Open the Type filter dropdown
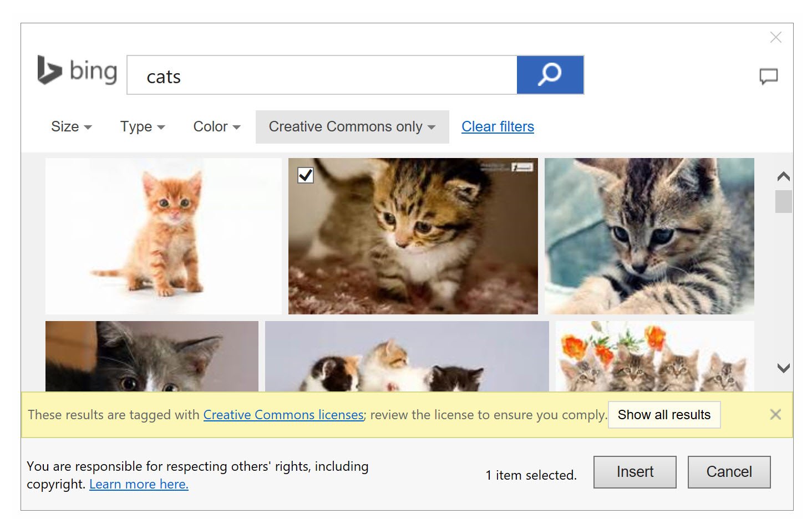 tap(143, 127)
